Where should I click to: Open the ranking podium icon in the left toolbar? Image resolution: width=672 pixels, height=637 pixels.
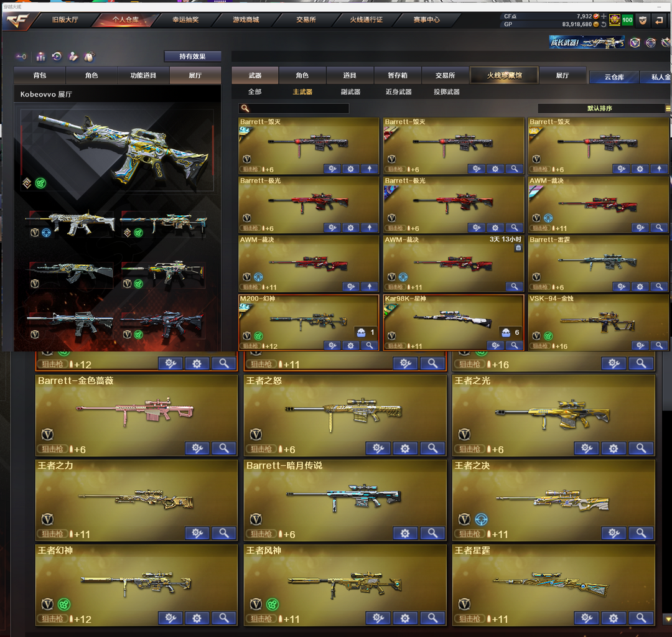(40, 57)
